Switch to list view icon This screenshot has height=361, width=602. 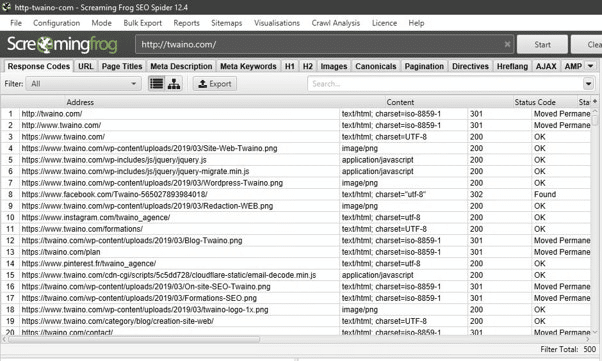(x=156, y=83)
